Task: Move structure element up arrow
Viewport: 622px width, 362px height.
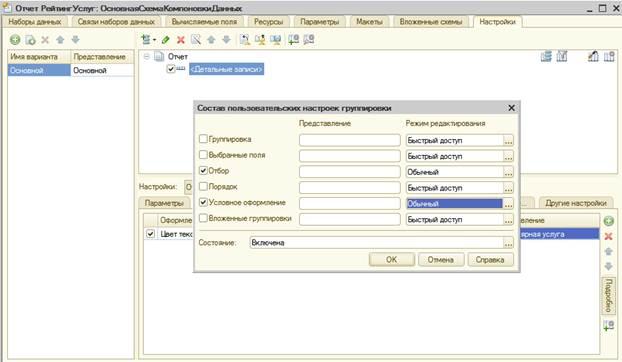Action: [x=211, y=39]
